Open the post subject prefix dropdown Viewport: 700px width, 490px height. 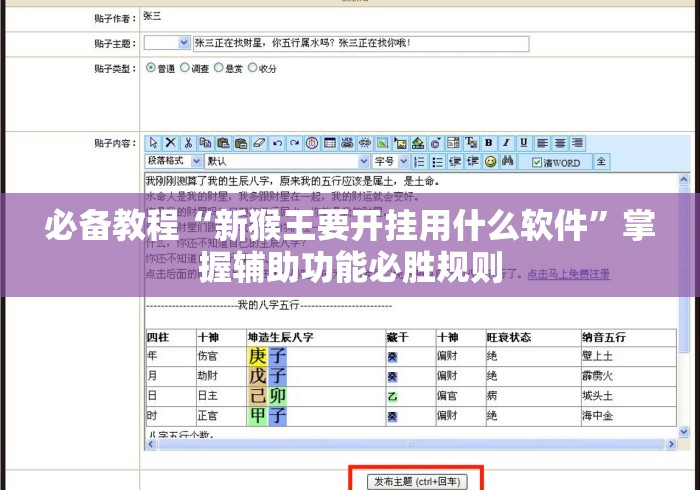167,43
